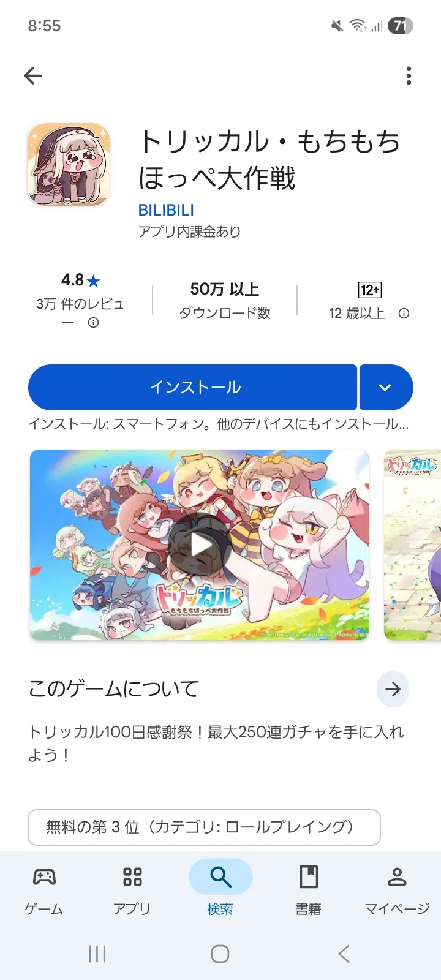Image resolution: width=441 pixels, height=980 pixels.
Task: Open the BILIBILI developer link
Action: [x=166, y=210]
